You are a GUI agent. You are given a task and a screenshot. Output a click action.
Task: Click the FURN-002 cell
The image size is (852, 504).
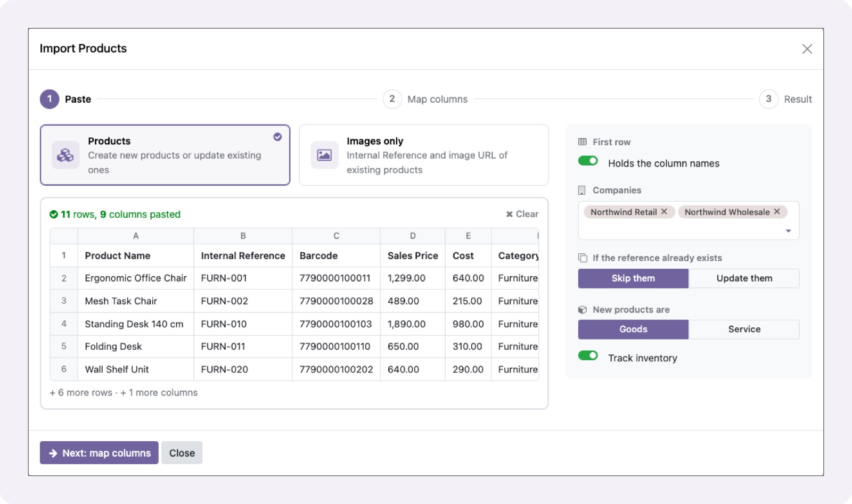tap(243, 301)
